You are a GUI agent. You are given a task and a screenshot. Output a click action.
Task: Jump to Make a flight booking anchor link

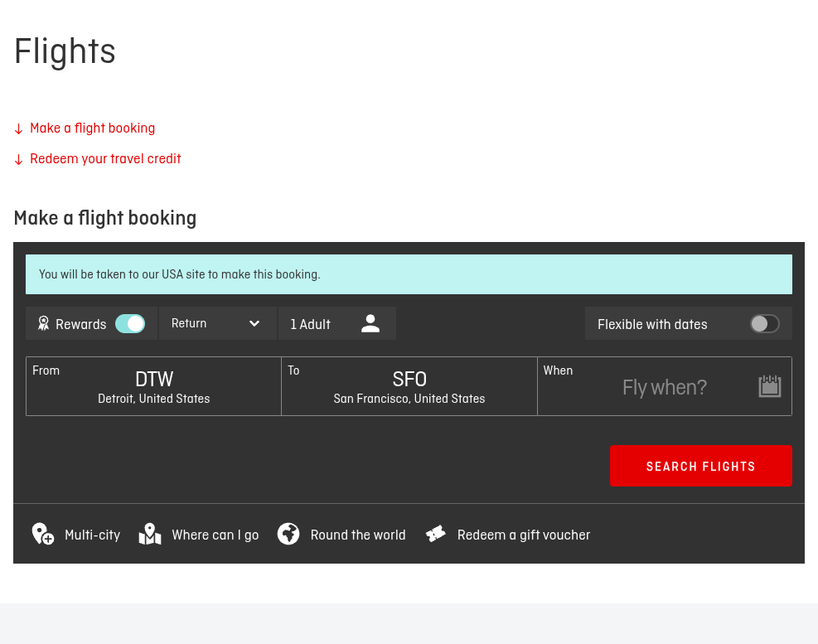point(92,128)
